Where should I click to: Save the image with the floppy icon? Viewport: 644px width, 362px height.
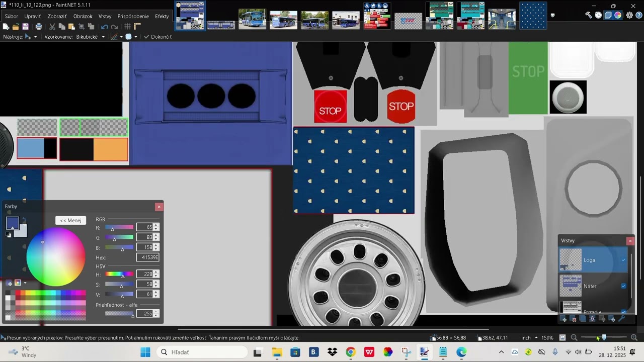click(25, 27)
